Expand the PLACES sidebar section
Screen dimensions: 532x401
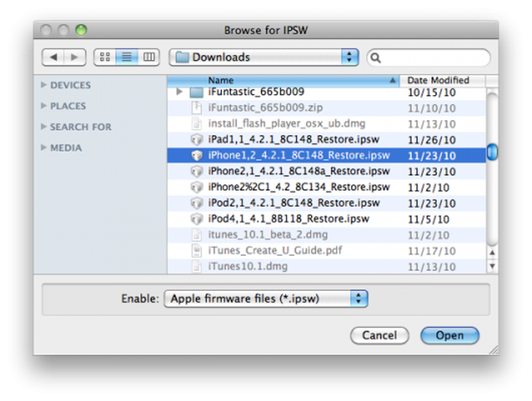[x=44, y=106]
